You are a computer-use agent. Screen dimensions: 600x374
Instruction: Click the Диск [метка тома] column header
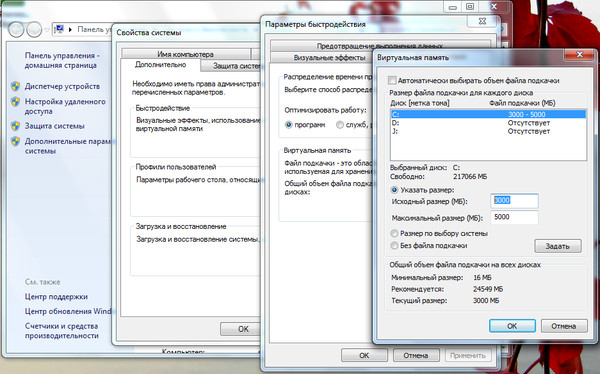(420, 103)
